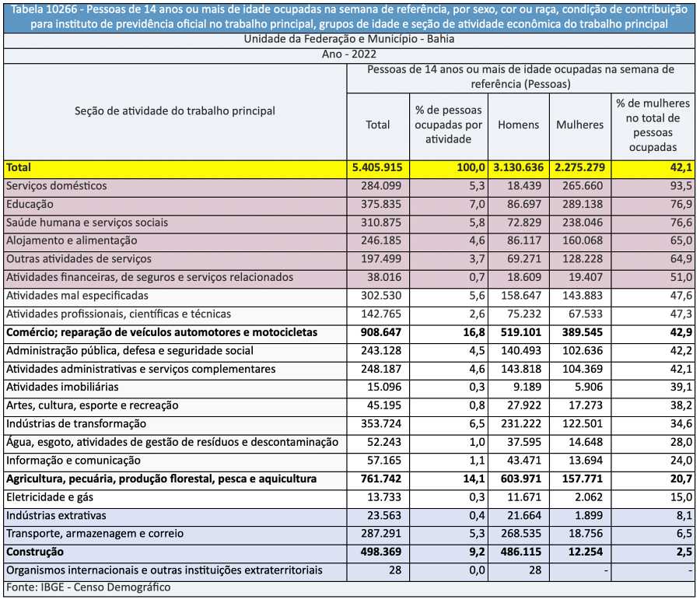
Task: Select '% de pessoas ocupadas por atividade' header
Action: pyautogui.click(x=448, y=124)
